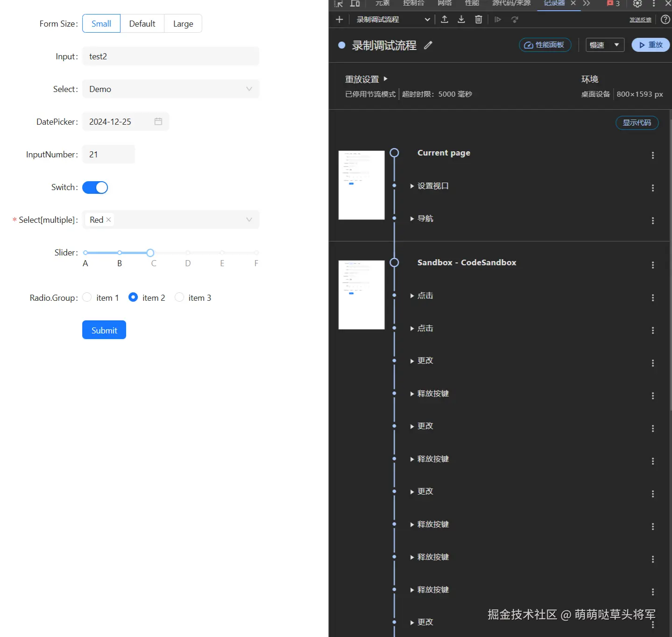
Task: Switch to the 性能 tab
Action: tap(472, 3)
